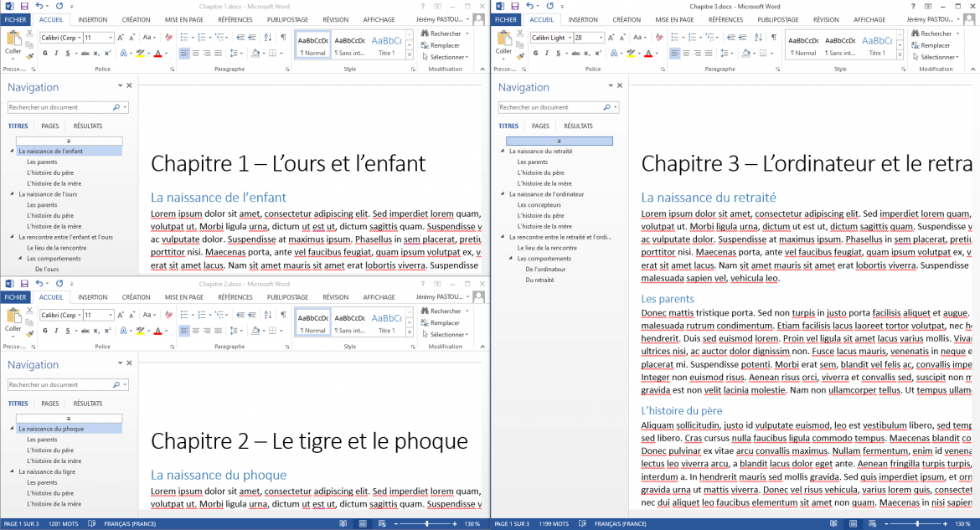
Task: Open the Calibri Light font dropdown
Action: [x=570, y=37]
